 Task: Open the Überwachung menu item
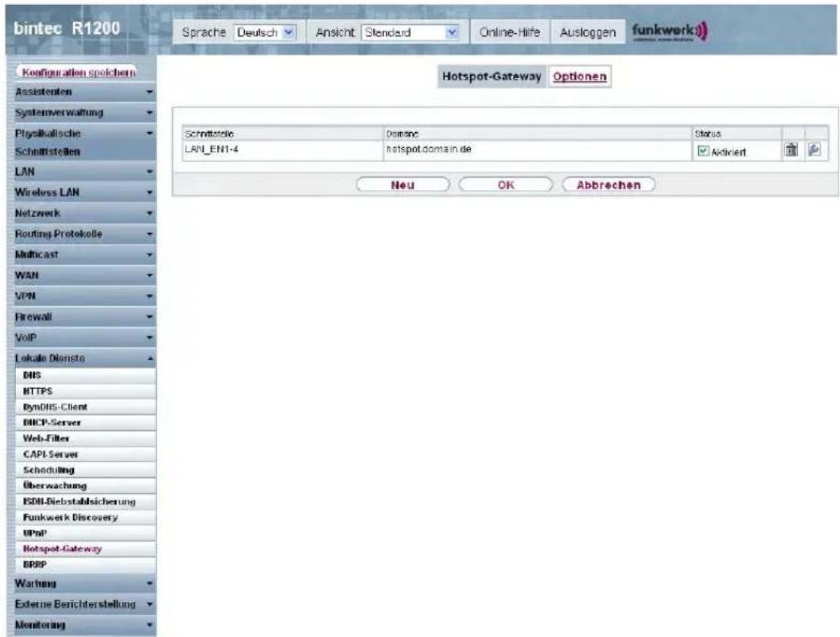86,486
